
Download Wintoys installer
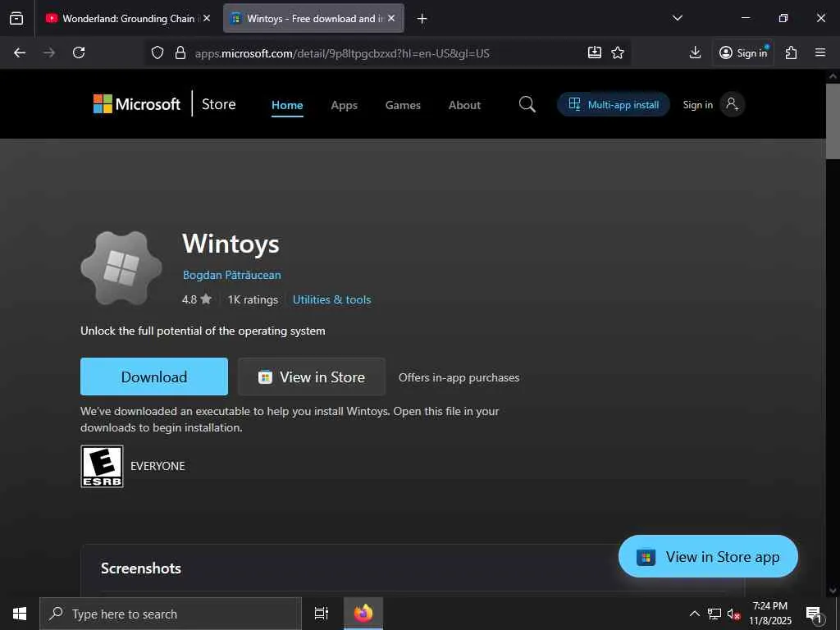pos(154,377)
